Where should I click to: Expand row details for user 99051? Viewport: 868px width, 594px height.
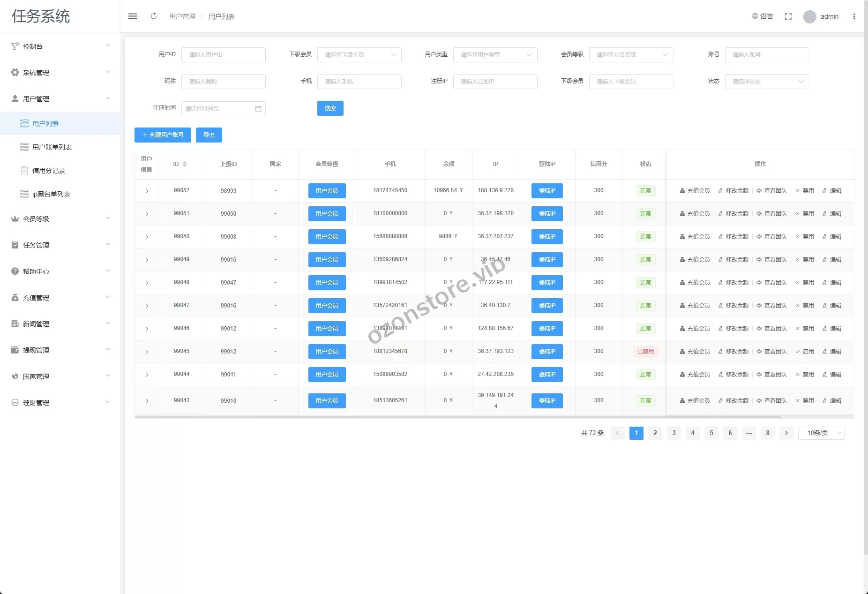click(x=147, y=214)
